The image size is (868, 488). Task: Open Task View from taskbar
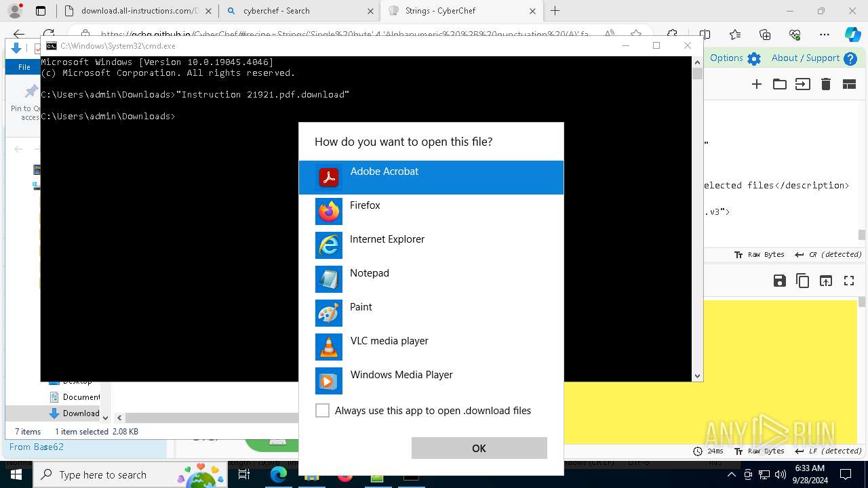pyautogui.click(x=245, y=475)
